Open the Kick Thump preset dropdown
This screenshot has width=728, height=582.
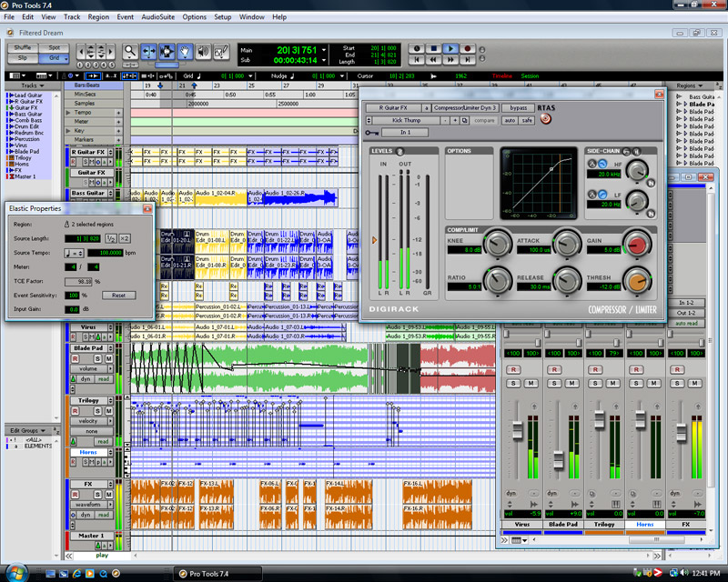[x=407, y=120]
